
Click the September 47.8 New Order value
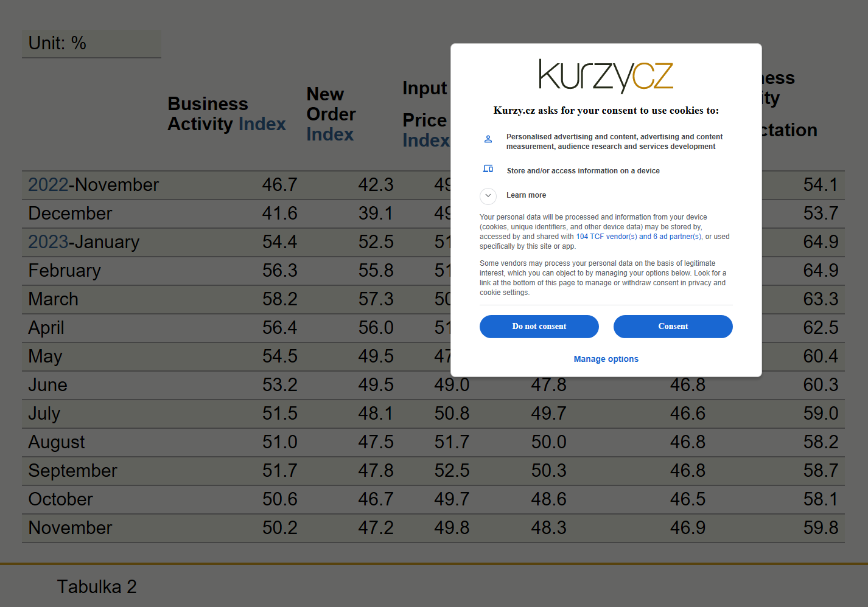(376, 471)
